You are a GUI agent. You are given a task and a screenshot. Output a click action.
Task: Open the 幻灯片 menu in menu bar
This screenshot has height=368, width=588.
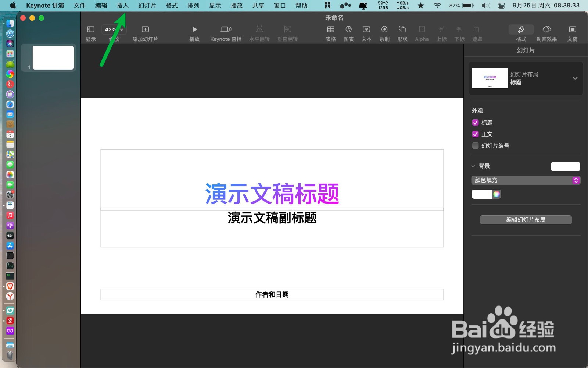tap(147, 6)
